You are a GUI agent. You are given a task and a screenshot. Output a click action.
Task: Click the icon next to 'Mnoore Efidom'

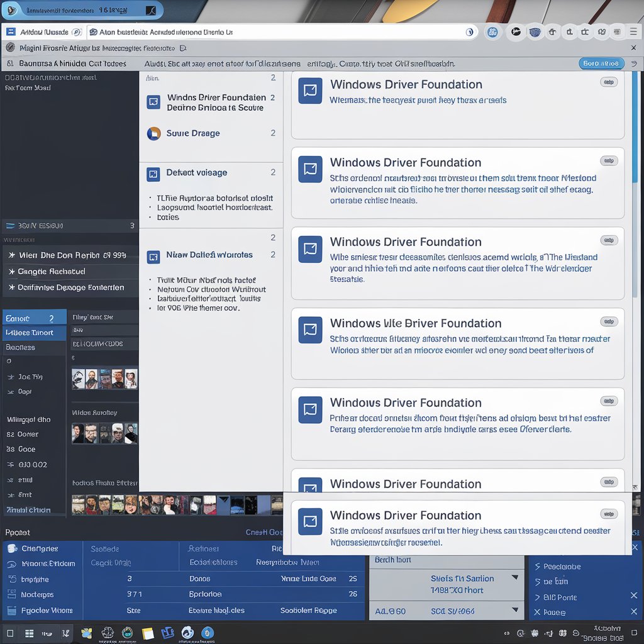[x=12, y=564]
